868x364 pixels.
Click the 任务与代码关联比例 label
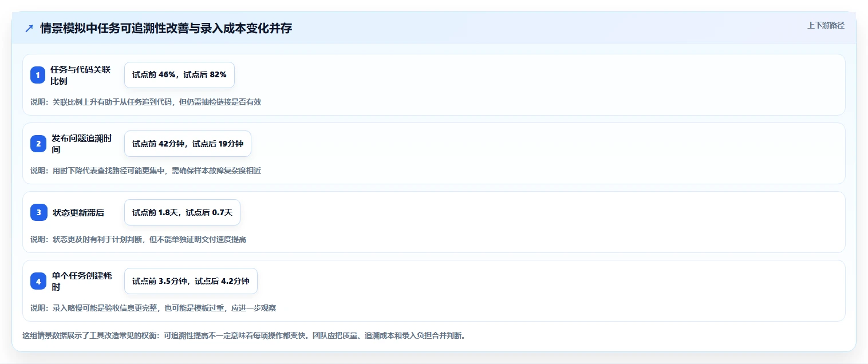click(80, 75)
